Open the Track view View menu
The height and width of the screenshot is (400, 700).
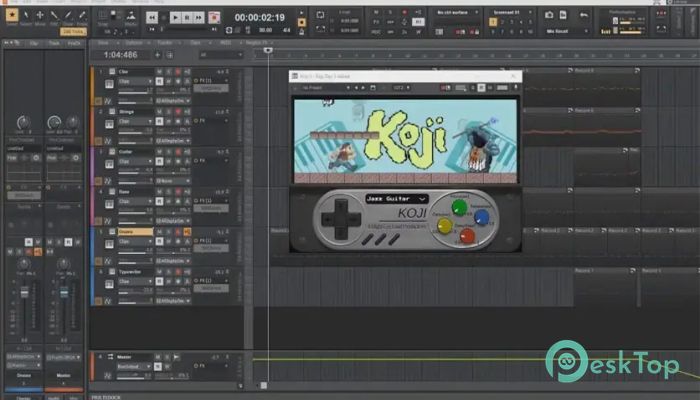pyautogui.click(x=103, y=43)
